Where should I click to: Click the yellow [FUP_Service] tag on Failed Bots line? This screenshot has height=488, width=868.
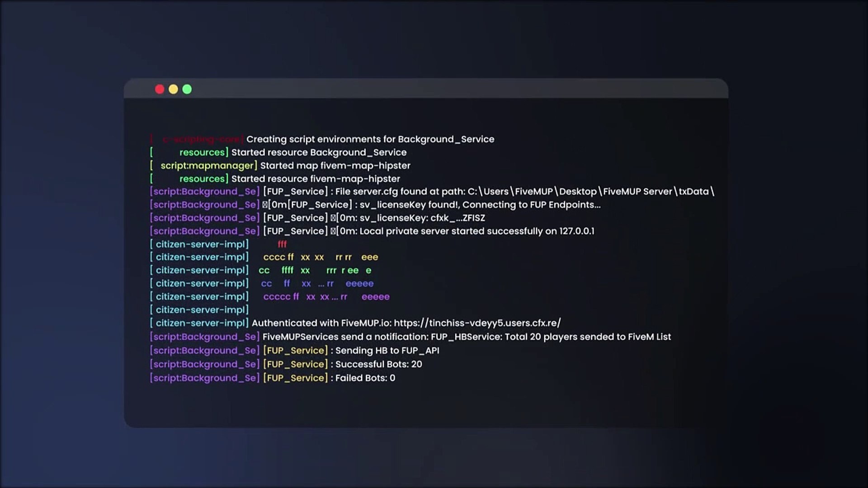pyautogui.click(x=295, y=378)
